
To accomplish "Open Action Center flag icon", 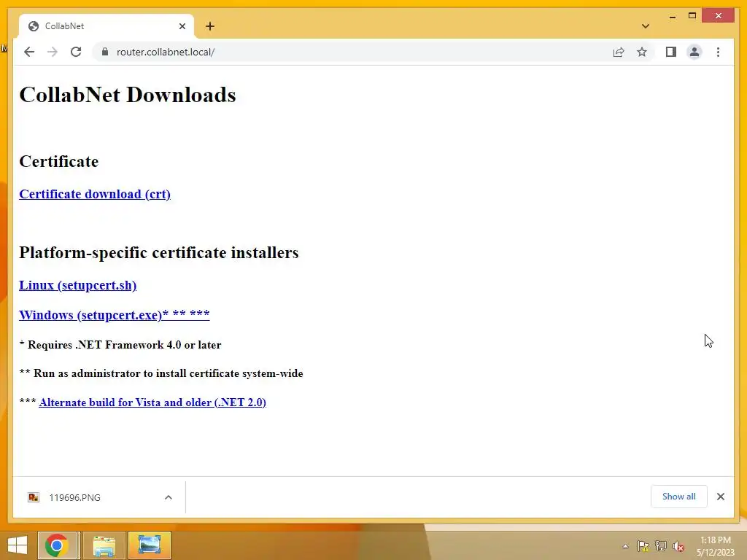I will (643, 546).
